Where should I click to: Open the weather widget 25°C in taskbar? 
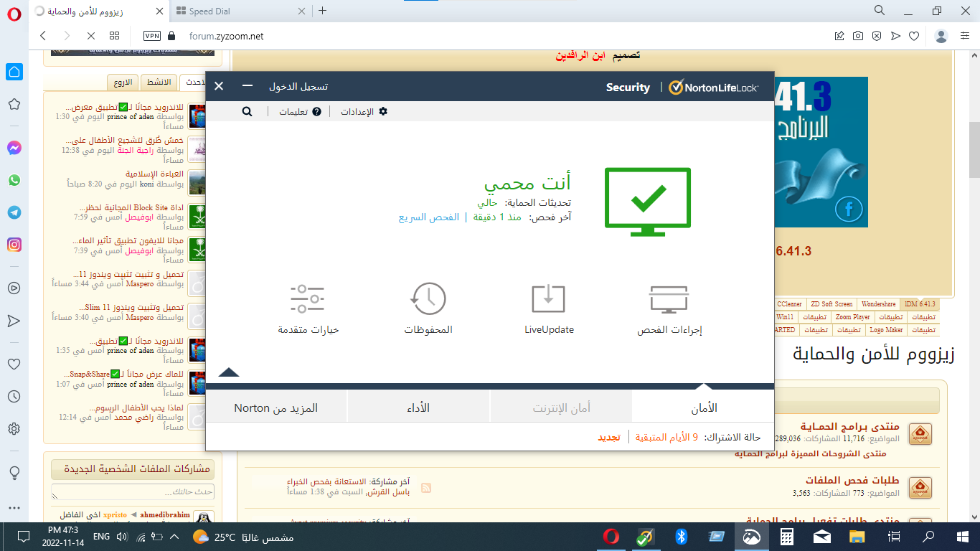(244, 537)
